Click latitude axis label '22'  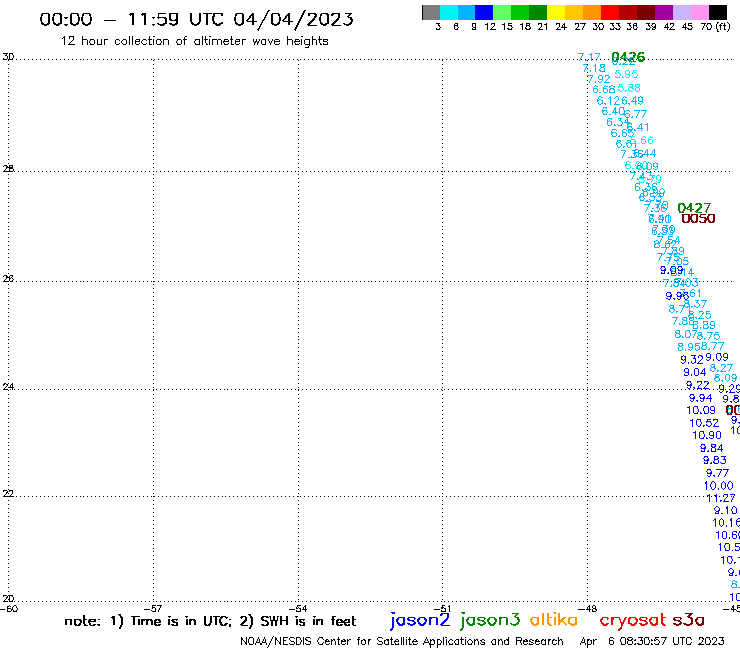coord(8,494)
